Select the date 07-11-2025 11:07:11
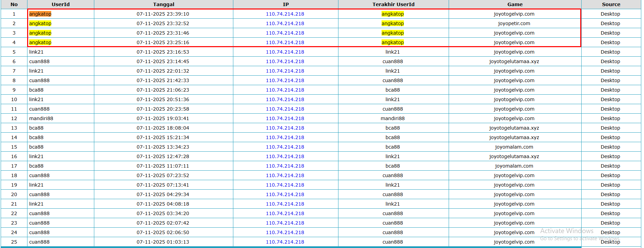Viewport: 644px width, 248px height. coord(163,166)
